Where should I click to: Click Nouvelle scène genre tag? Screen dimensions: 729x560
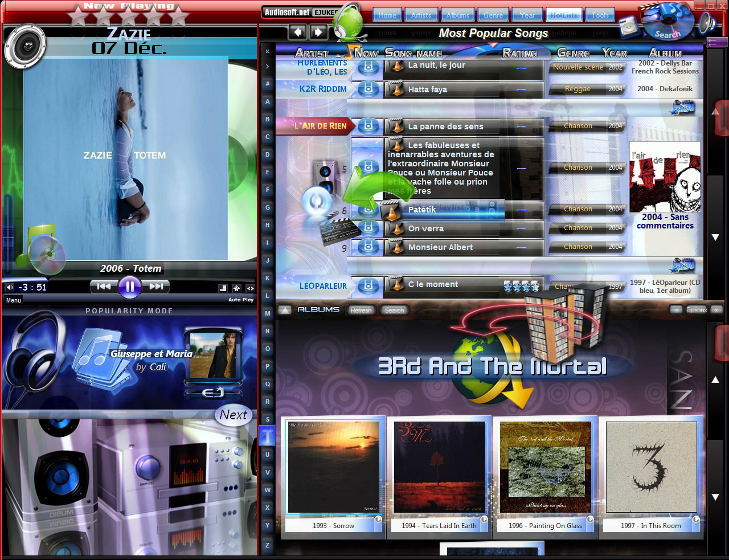tap(578, 67)
